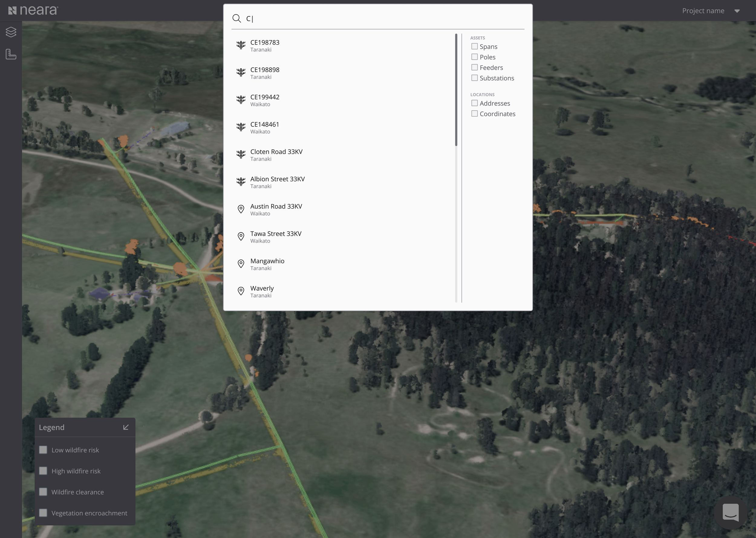This screenshot has width=756, height=538.
Task: Enable the Spans asset filter
Action: [474, 46]
